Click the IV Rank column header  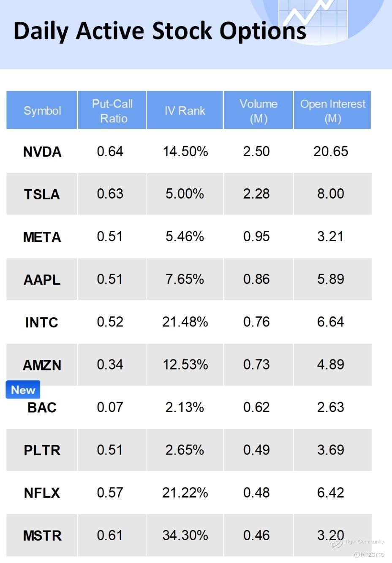185,111
